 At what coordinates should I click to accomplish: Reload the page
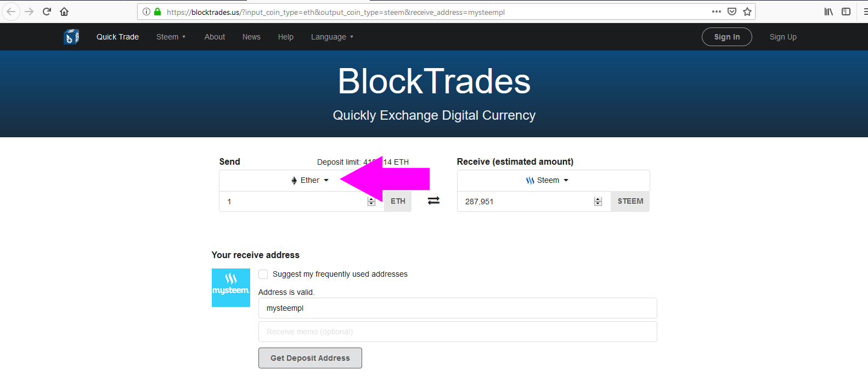[x=47, y=12]
